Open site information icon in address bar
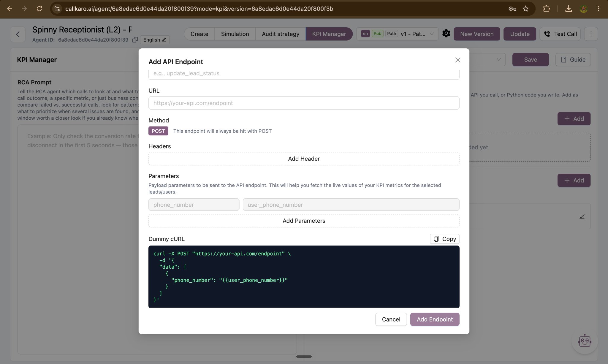 [x=57, y=9]
